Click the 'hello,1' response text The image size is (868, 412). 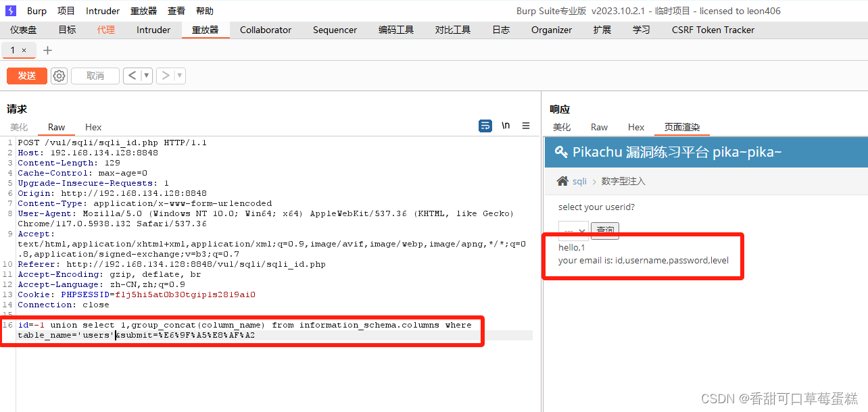(x=571, y=248)
